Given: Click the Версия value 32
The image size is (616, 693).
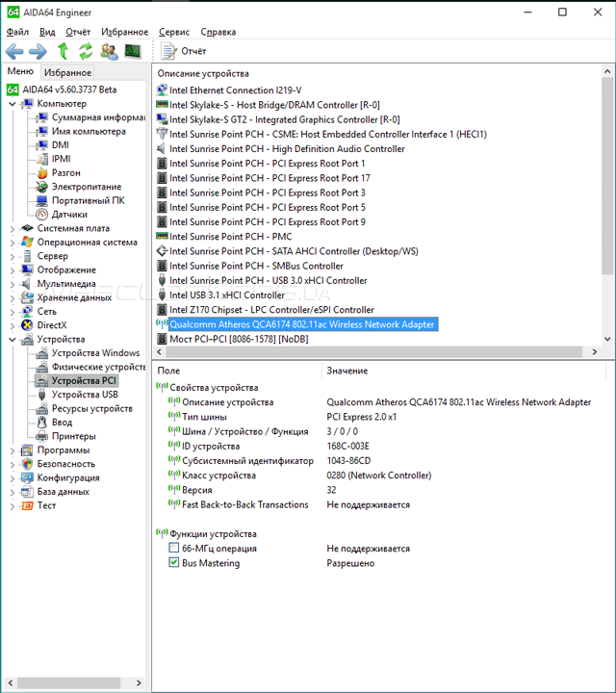Looking at the screenshot, I should [x=331, y=490].
